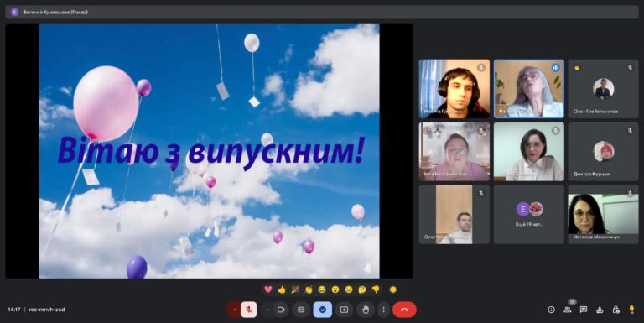Open chat with everyone
Screen dimensions: 644x323
click(584, 310)
